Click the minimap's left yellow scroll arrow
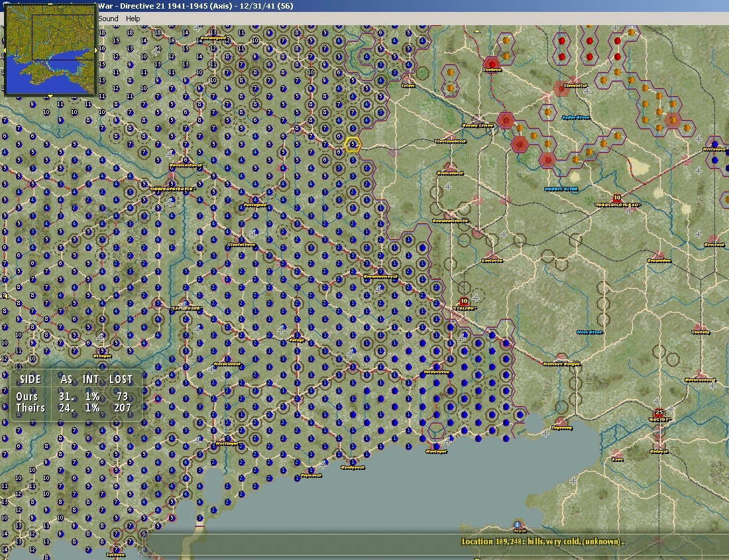Viewport: 729px width, 560px height. pyautogui.click(x=4, y=50)
